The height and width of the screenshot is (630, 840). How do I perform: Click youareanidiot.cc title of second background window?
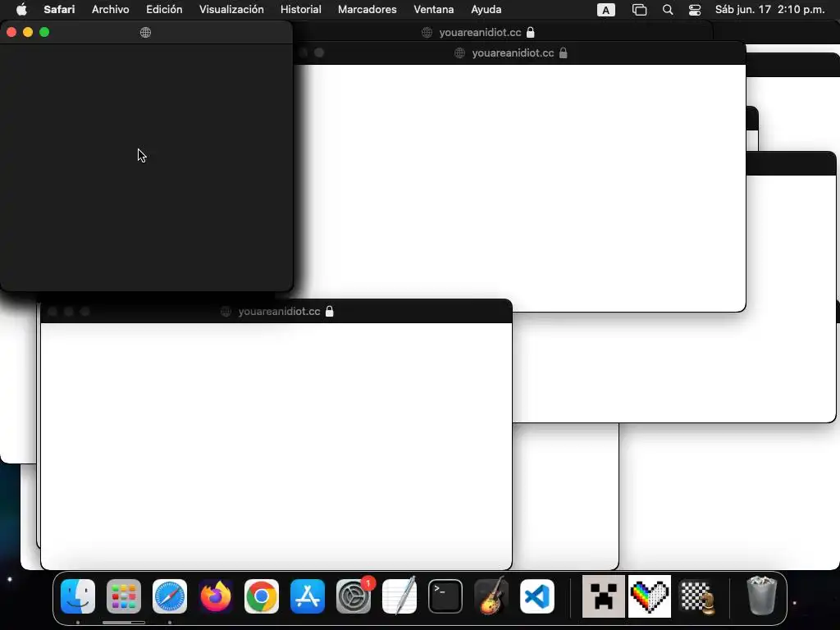(513, 53)
